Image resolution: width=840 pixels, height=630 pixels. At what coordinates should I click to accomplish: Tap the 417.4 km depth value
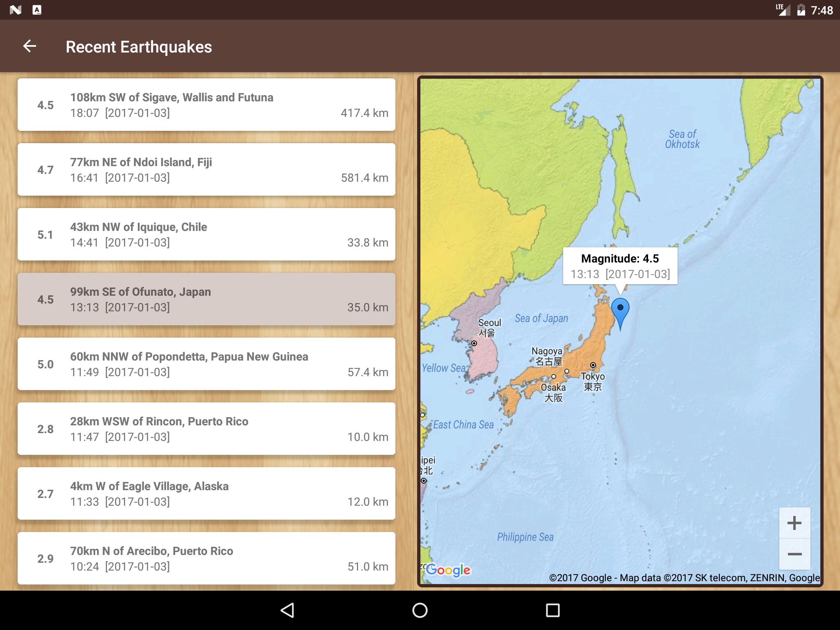[x=364, y=113]
